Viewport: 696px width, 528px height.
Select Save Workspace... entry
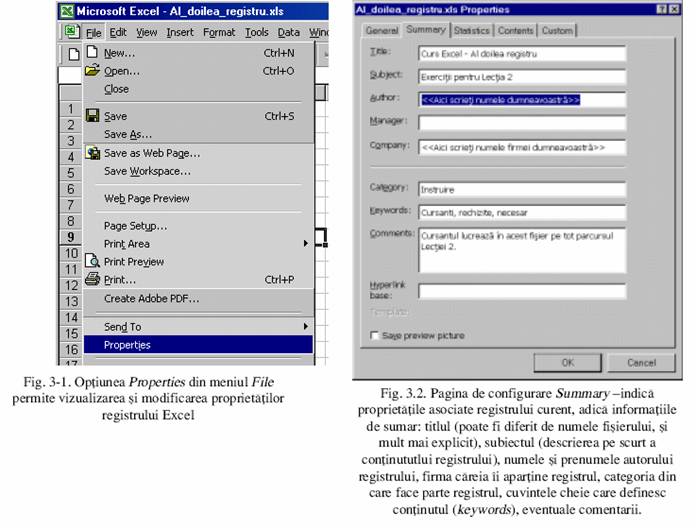click(x=198, y=171)
